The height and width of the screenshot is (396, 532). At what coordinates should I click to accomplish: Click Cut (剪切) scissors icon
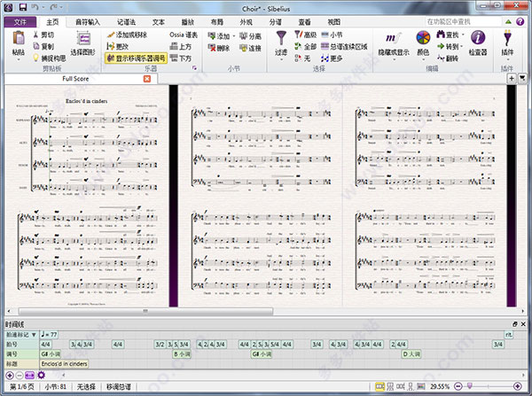[x=36, y=35]
